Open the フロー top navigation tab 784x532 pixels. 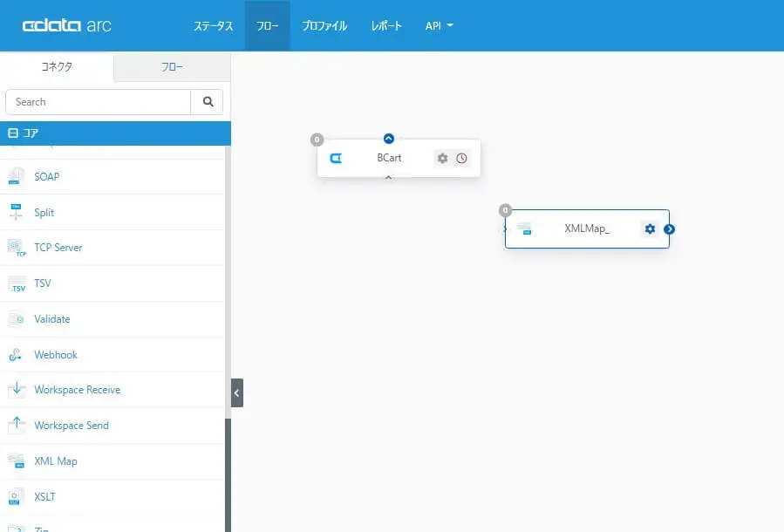click(x=268, y=25)
